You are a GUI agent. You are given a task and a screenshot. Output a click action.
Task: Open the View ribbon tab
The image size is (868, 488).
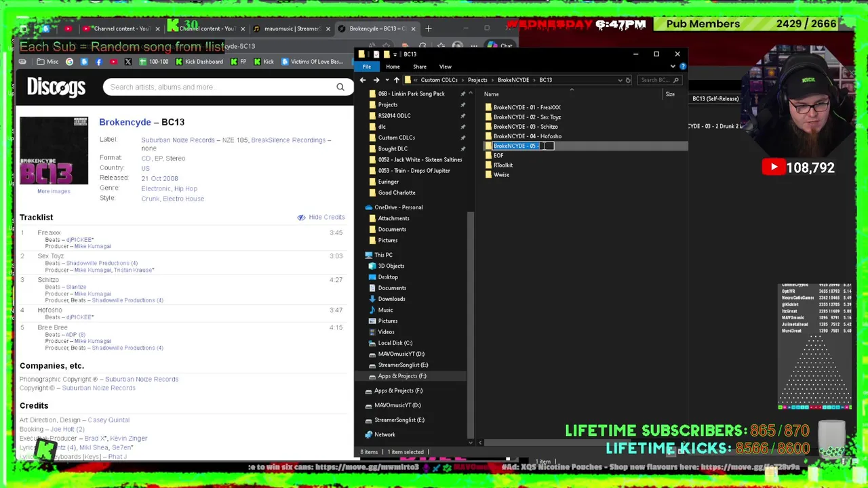(446, 66)
